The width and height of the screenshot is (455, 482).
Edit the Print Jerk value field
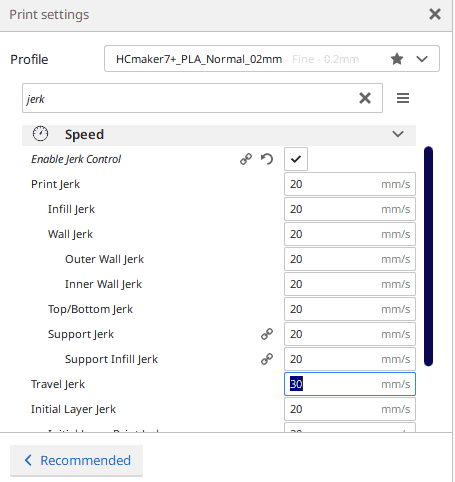pyautogui.click(x=350, y=184)
